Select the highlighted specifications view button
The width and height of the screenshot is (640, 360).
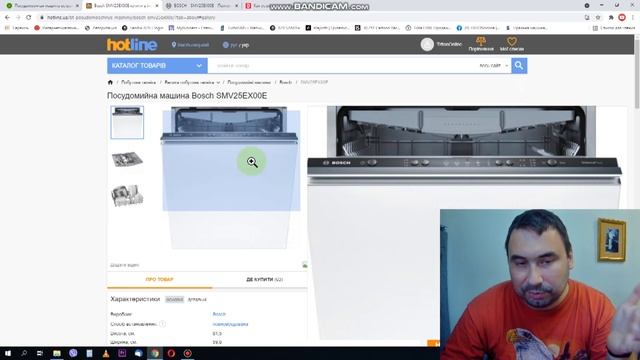[175, 300]
